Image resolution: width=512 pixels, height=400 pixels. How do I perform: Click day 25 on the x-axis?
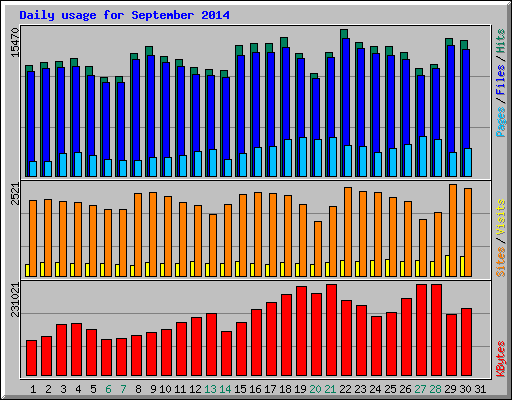[x=390, y=389]
